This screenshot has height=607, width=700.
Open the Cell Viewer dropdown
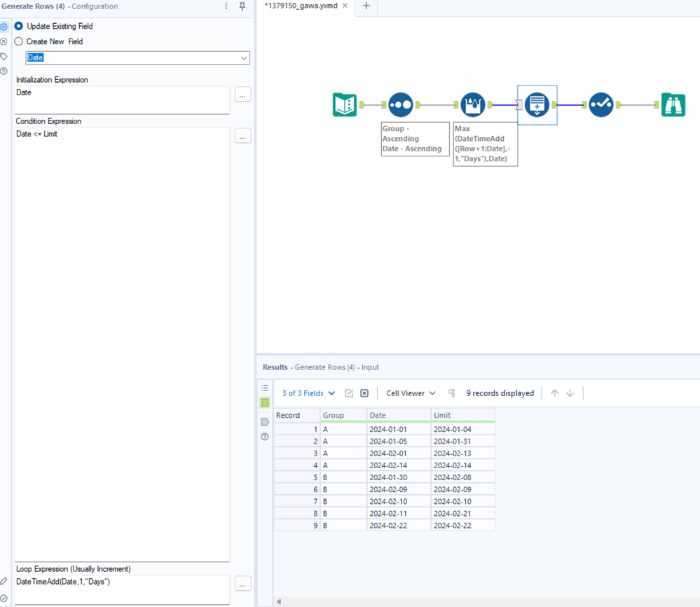click(x=411, y=393)
